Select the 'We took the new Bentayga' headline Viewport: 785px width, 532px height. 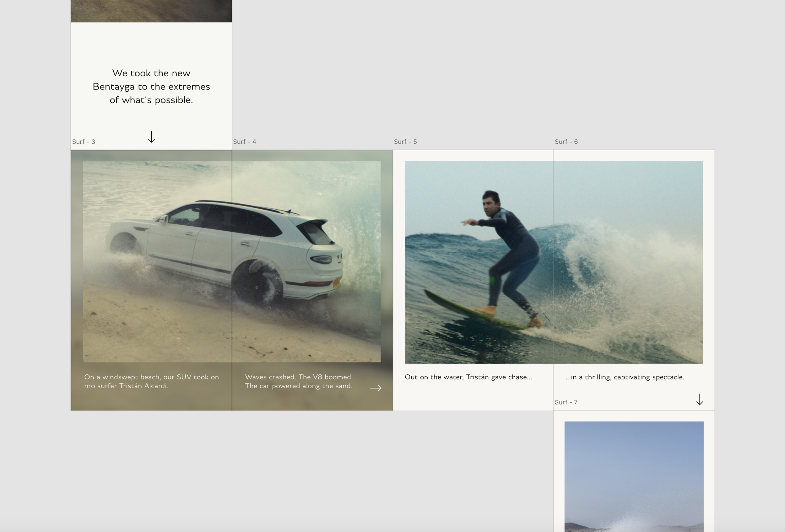[151, 86]
